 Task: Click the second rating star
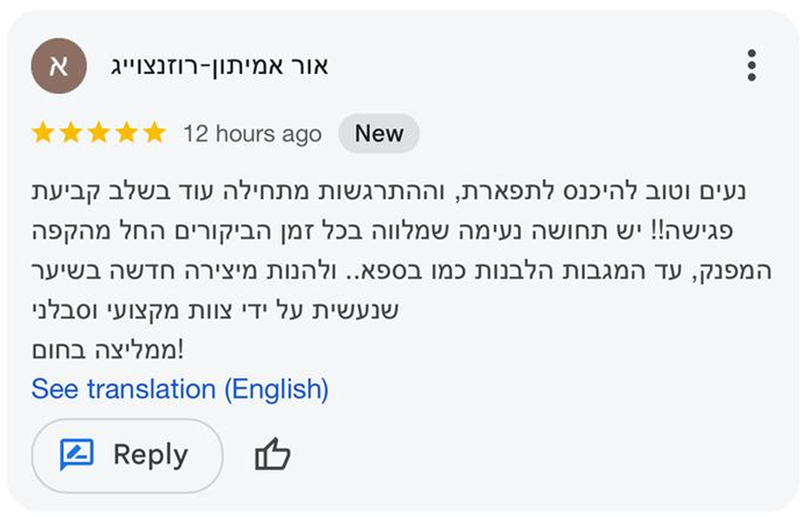click(71, 133)
